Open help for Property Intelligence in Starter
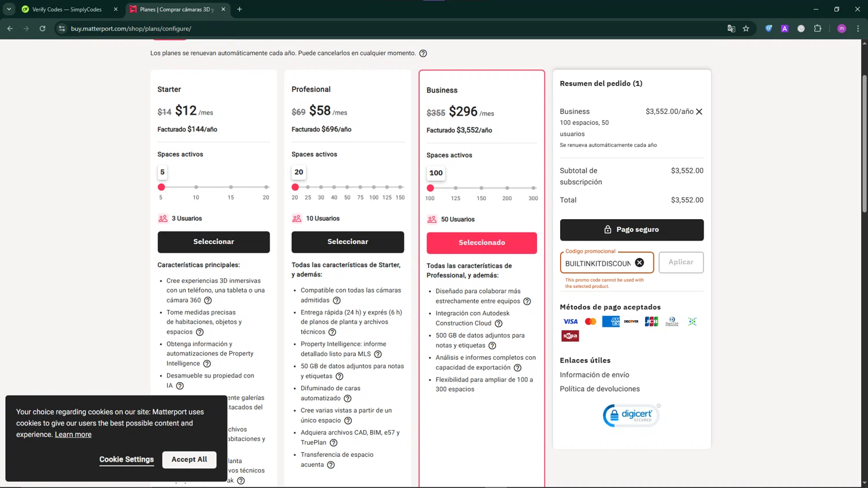 tap(207, 364)
